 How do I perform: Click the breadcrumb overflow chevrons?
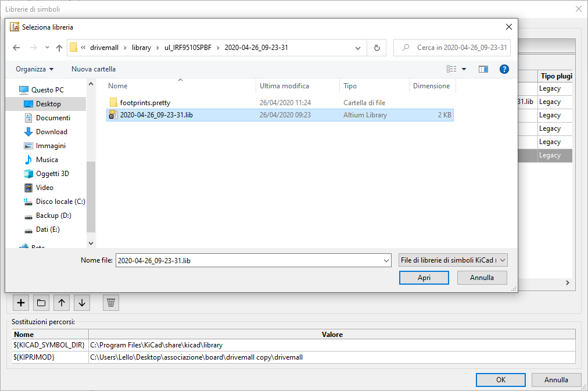[83, 48]
